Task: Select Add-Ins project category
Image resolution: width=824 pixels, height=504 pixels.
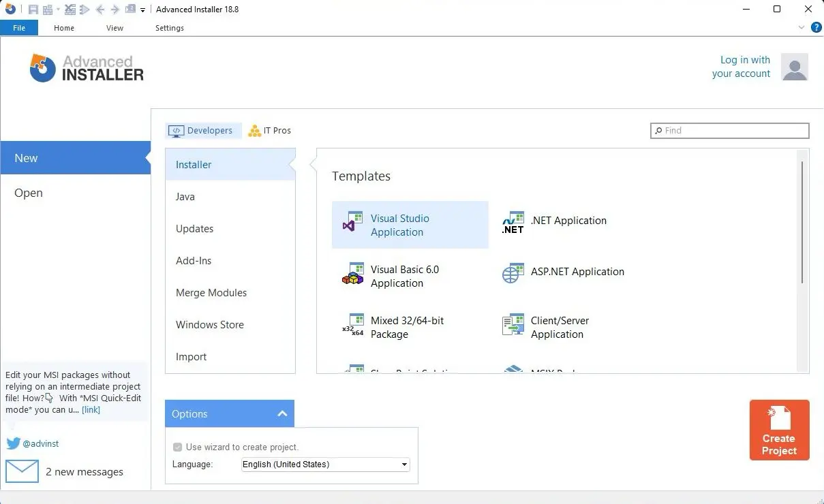Action: pos(230,260)
